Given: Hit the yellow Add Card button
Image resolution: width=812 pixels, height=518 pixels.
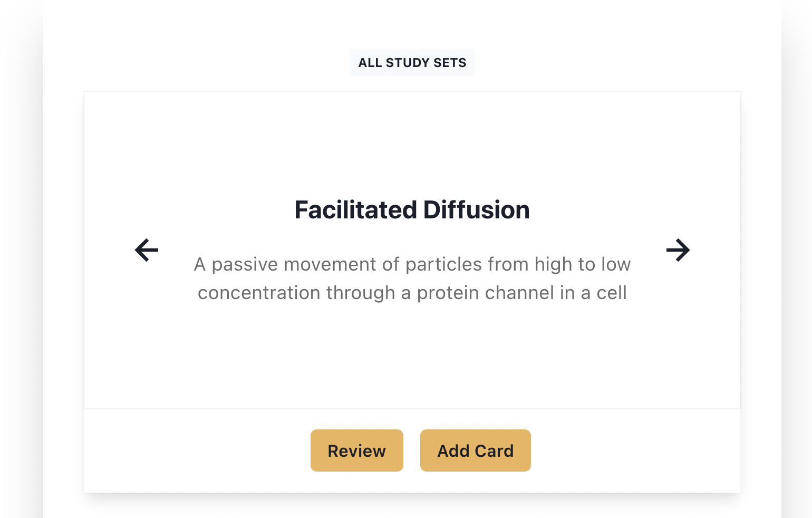Looking at the screenshot, I should click(475, 450).
